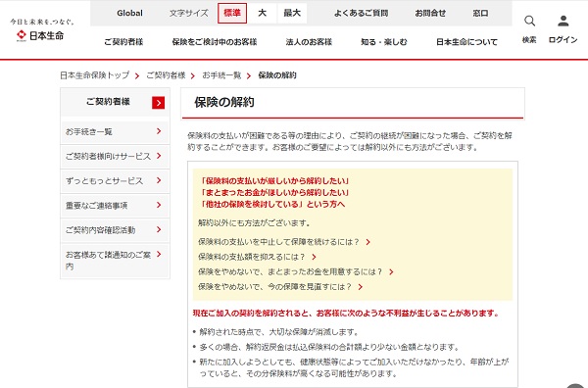Open the Global link

coord(129,13)
